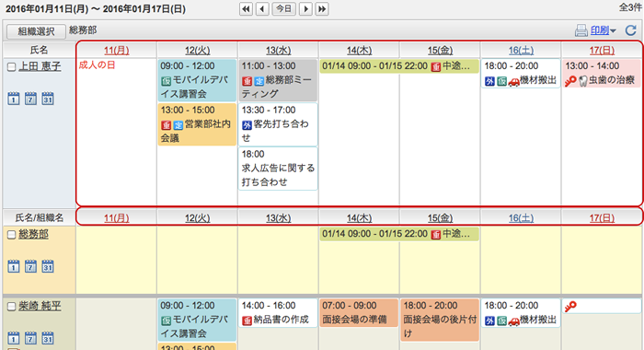The width and height of the screenshot is (644, 350).
Task: Show month view for 上田 恵子
Action: 48,99
